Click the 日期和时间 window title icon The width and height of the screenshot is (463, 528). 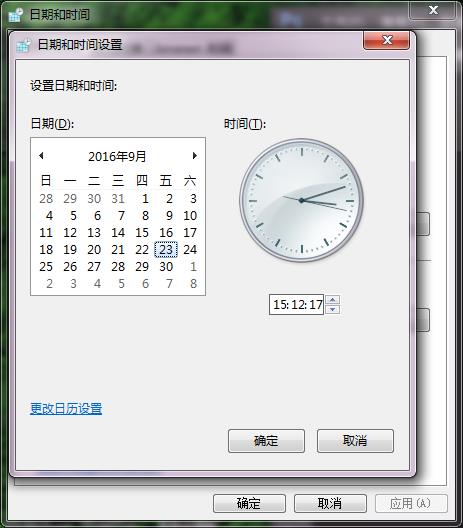15,15
